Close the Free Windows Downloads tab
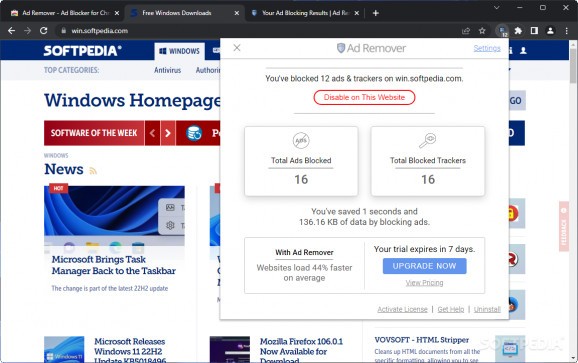 coord(237,13)
